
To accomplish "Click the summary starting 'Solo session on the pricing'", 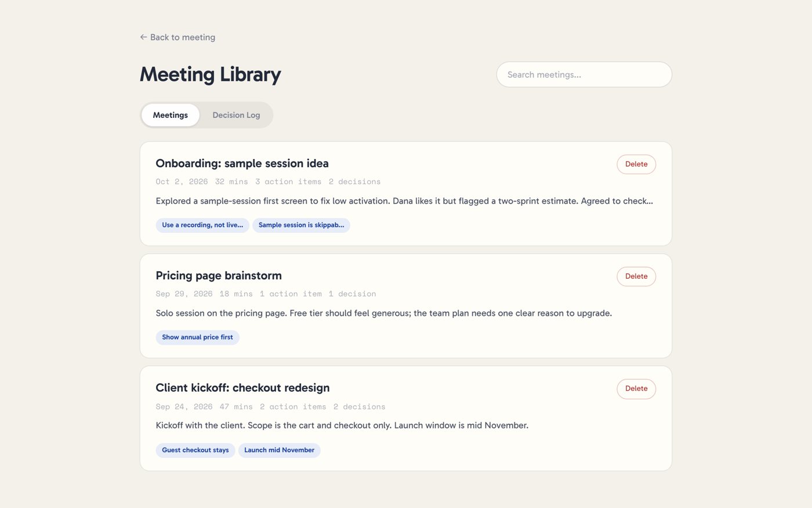I will coord(384,313).
